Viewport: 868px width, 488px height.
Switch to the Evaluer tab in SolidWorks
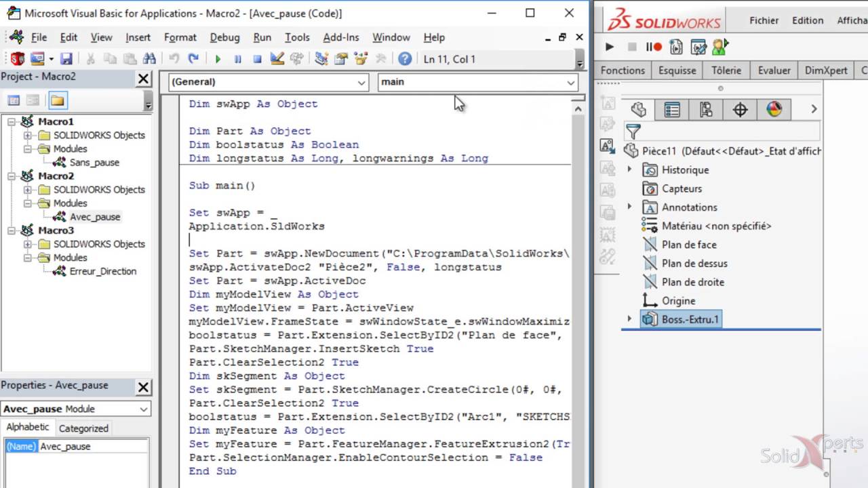(x=774, y=70)
